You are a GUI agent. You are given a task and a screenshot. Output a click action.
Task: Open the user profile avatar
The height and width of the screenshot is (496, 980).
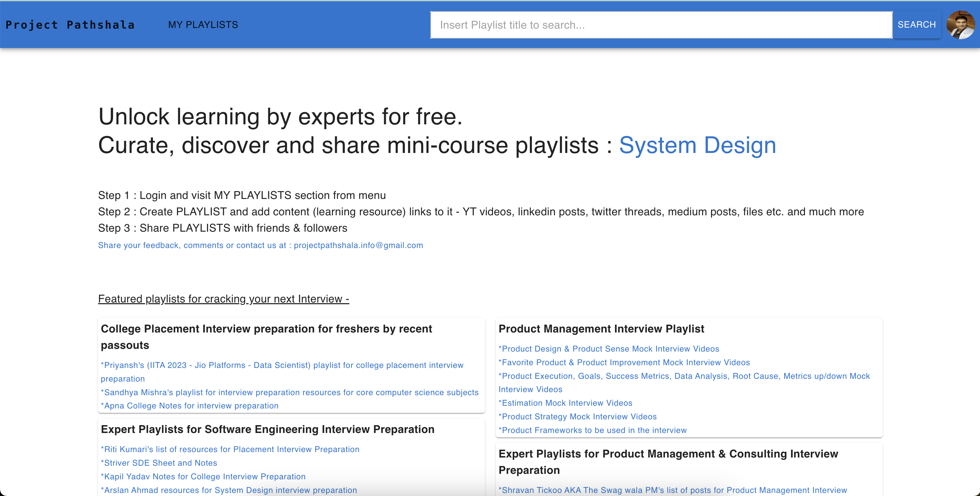click(x=961, y=25)
